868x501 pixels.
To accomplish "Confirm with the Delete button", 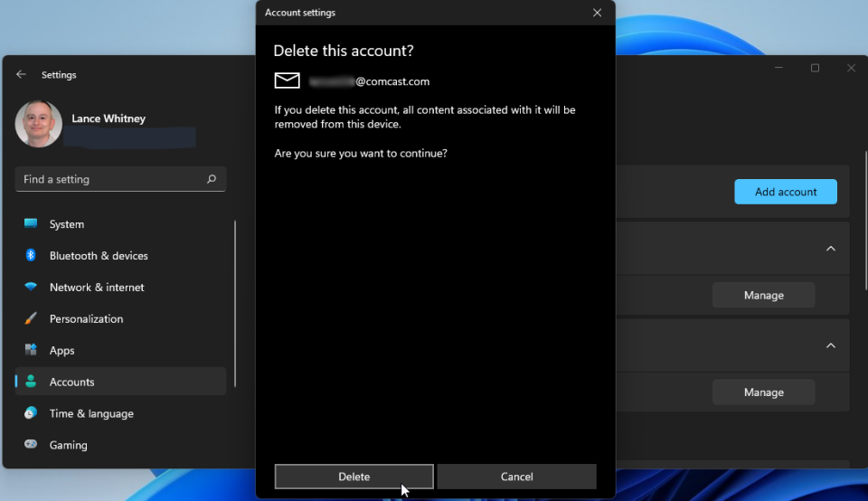I will click(354, 476).
